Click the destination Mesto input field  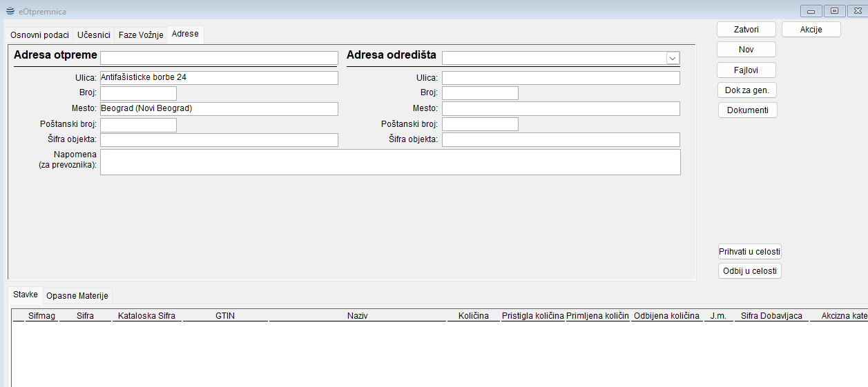pyautogui.click(x=560, y=109)
